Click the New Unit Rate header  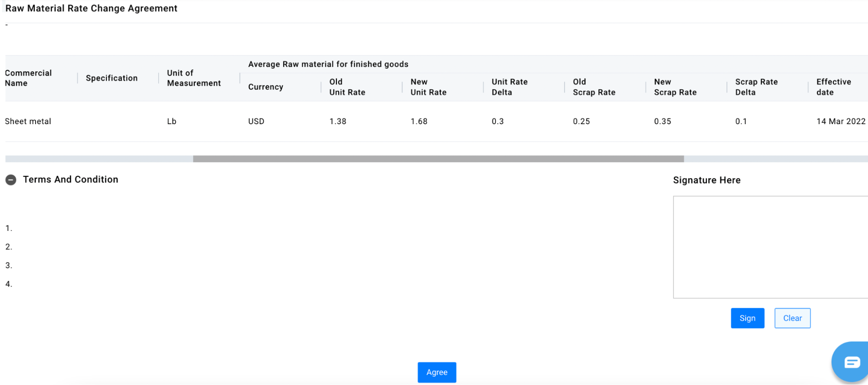coord(428,87)
